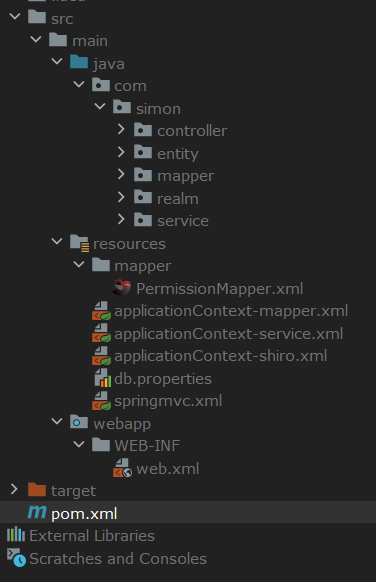376x582 pixels.
Task: Collapse the simon package chevron
Action: [100, 107]
